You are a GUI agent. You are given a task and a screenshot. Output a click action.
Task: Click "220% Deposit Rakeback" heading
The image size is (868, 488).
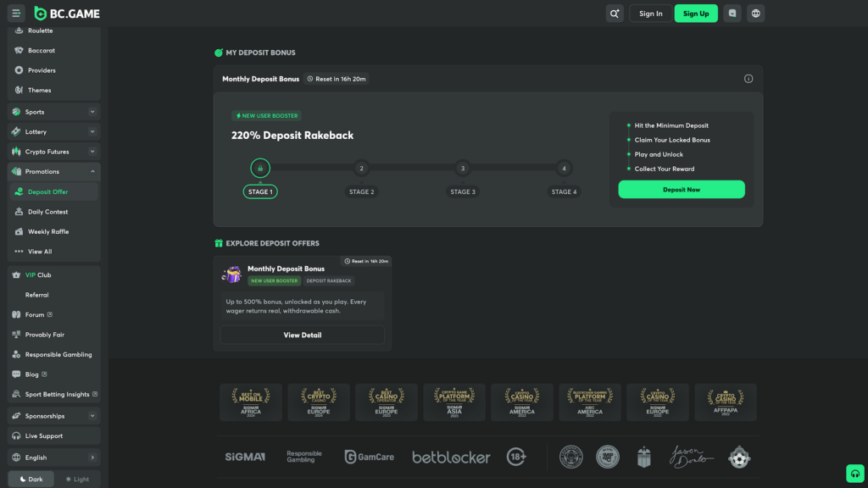pos(292,136)
